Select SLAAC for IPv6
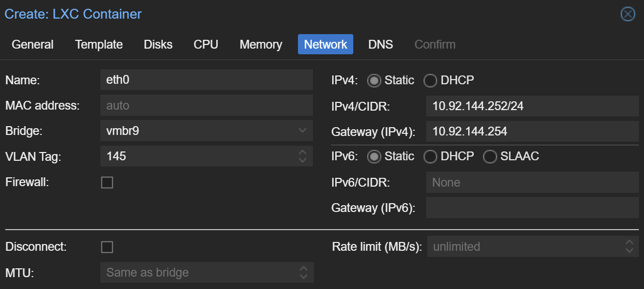The height and width of the screenshot is (289, 644). tap(490, 157)
